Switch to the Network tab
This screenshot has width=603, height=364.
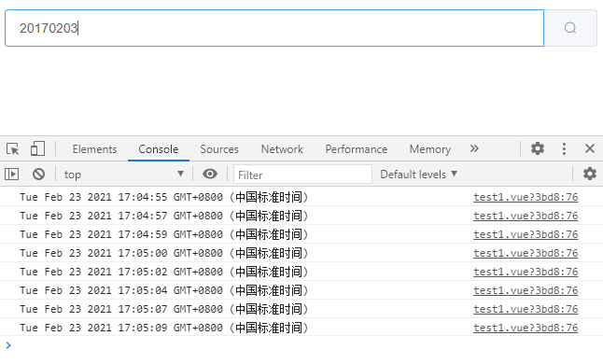(x=282, y=148)
